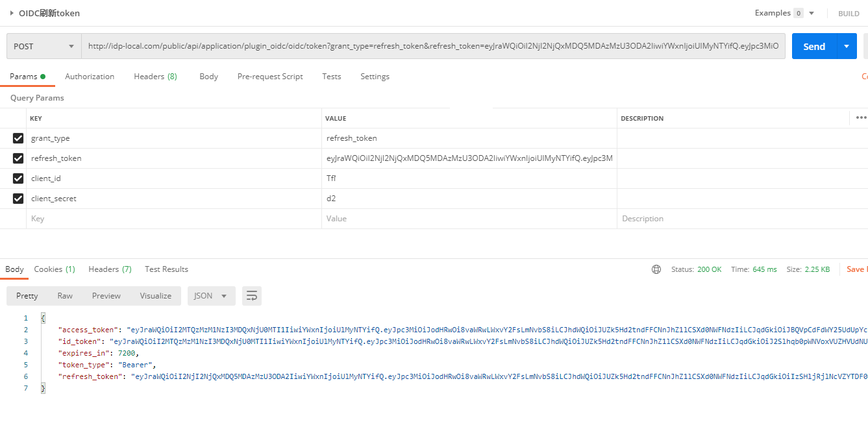Switch to the Raw response view
The width and height of the screenshot is (868, 440).
(x=65, y=296)
